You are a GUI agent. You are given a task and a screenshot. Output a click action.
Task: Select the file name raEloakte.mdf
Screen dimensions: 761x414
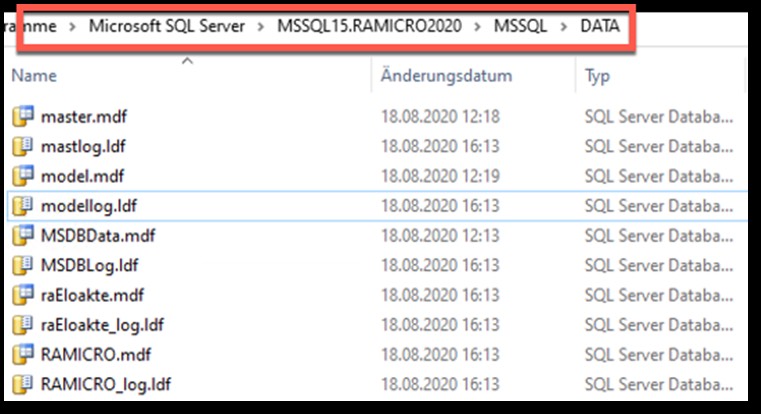(92, 295)
